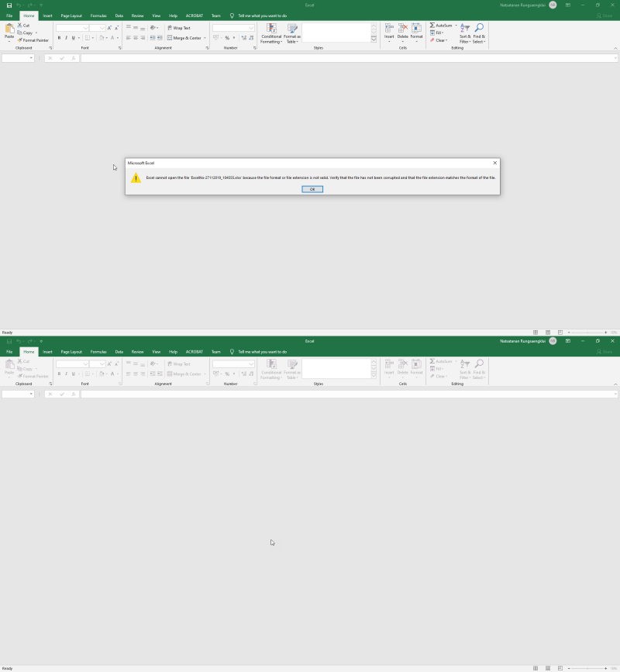
Task: Click Increase Font Size in upper Excel window
Action: tap(110, 28)
